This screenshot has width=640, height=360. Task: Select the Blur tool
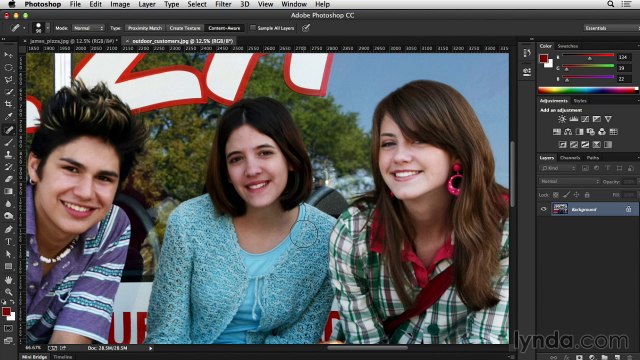[x=8, y=204]
